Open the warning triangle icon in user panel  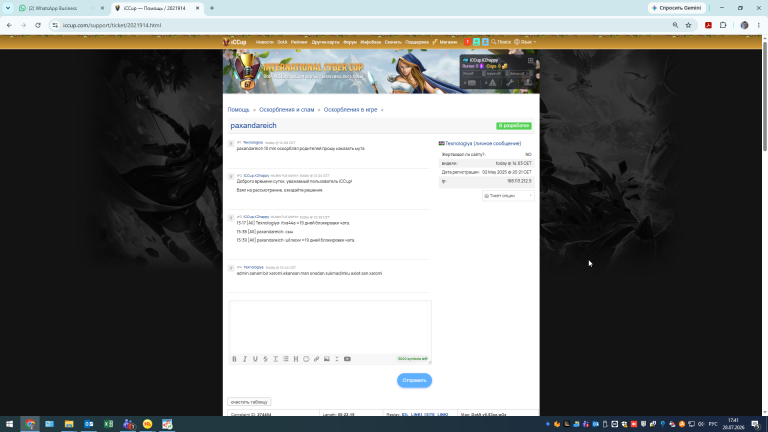pos(492,83)
